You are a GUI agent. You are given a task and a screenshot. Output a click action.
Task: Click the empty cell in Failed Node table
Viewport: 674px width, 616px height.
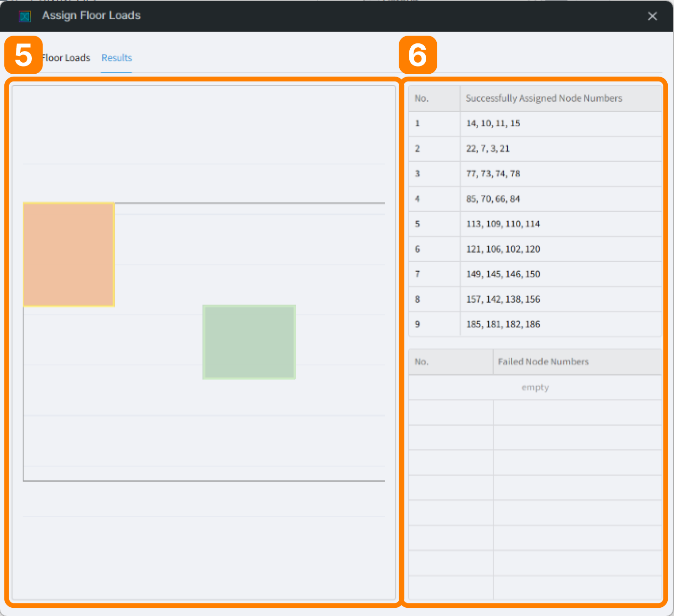534,387
